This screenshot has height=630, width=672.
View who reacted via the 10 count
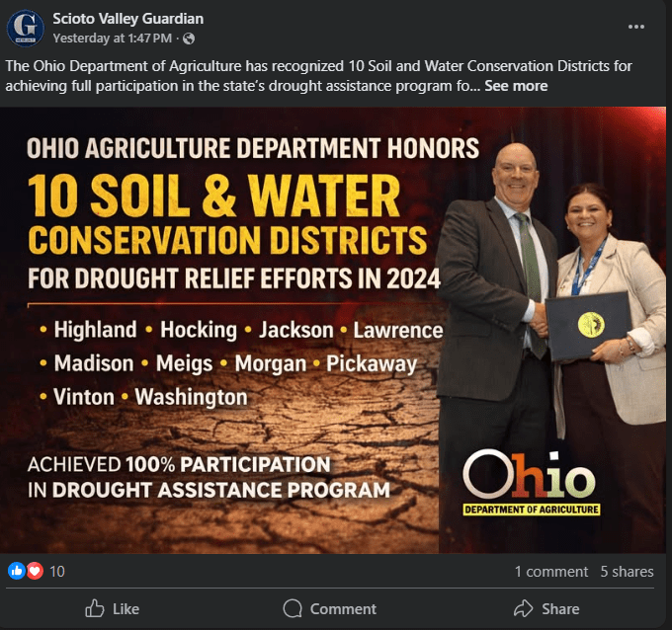(x=57, y=571)
